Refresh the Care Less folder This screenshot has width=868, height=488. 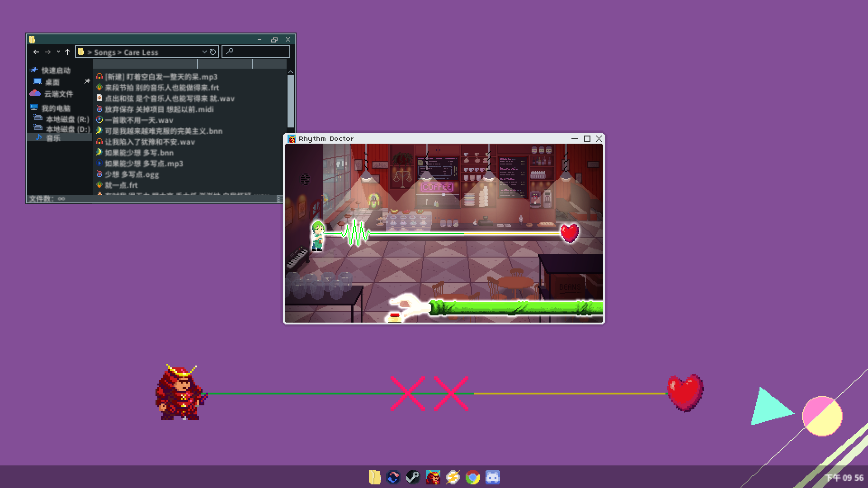pos(213,52)
